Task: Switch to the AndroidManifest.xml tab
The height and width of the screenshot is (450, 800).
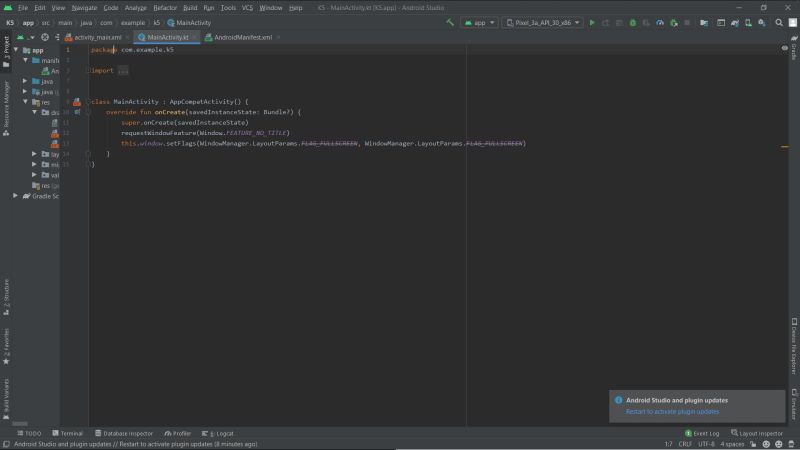Action: point(243,37)
